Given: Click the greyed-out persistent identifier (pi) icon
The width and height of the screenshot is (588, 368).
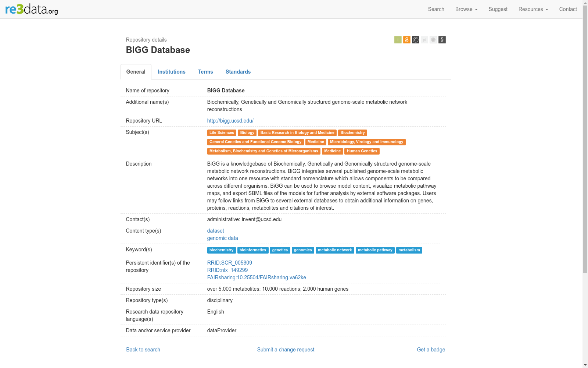Looking at the screenshot, I should (x=424, y=40).
